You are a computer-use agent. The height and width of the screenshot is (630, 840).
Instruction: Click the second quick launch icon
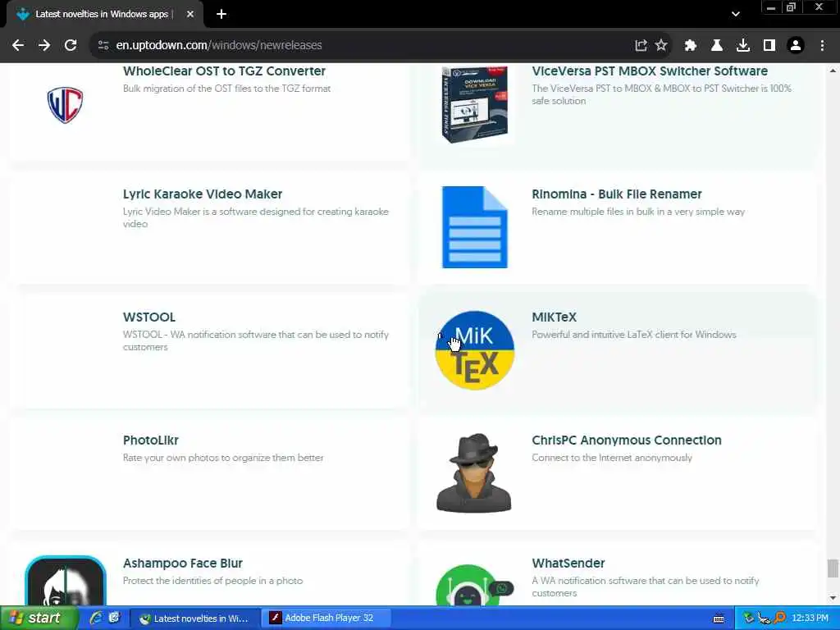coord(114,618)
